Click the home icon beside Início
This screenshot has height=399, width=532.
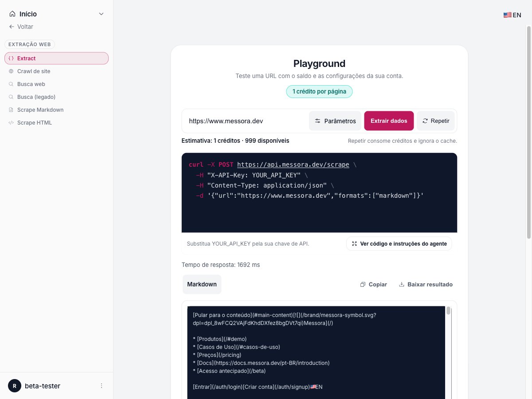coord(12,14)
